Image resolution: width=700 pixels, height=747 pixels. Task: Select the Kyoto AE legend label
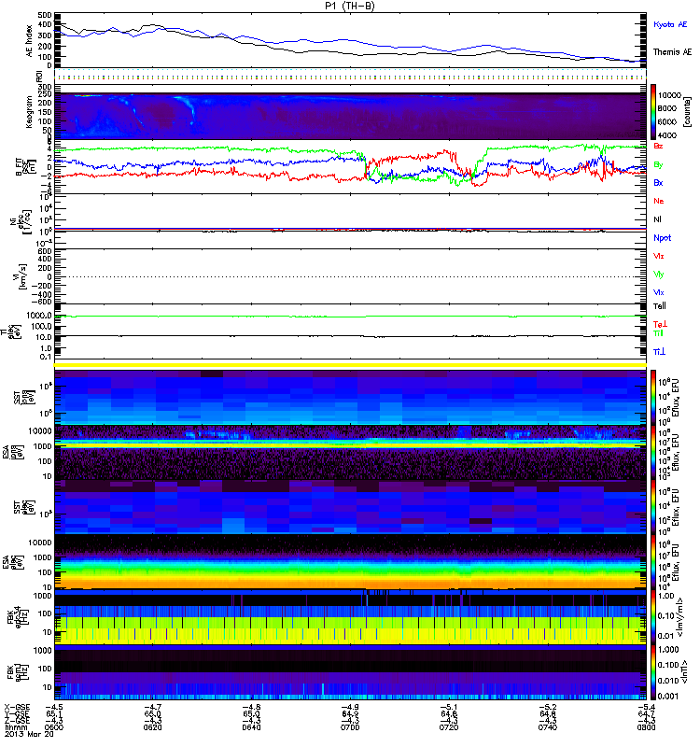670,24
